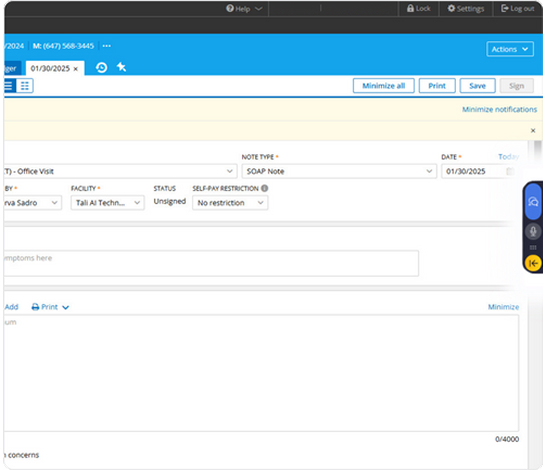
Task: Click the Unsigned status text
Action: [x=170, y=201]
